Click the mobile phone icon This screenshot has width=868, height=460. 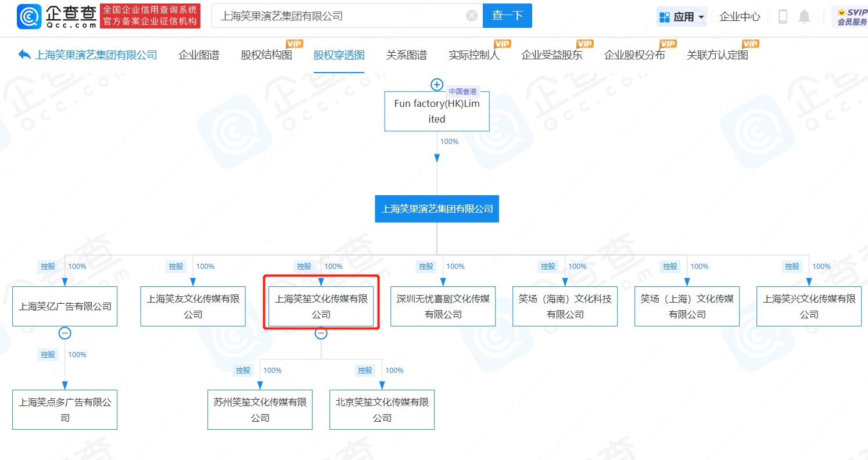point(783,17)
